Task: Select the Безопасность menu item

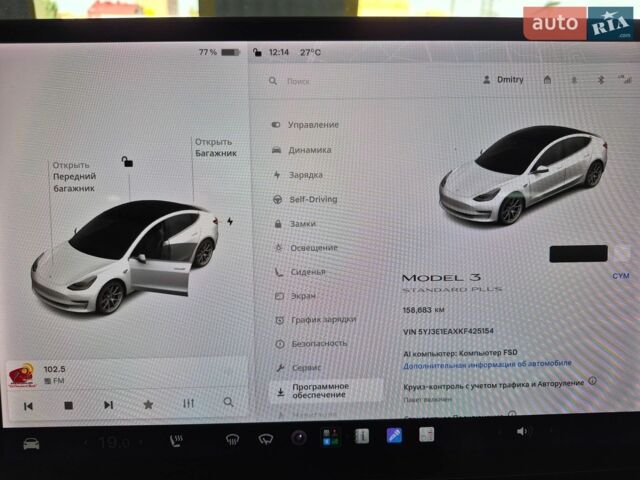Action: click(312, 344)
